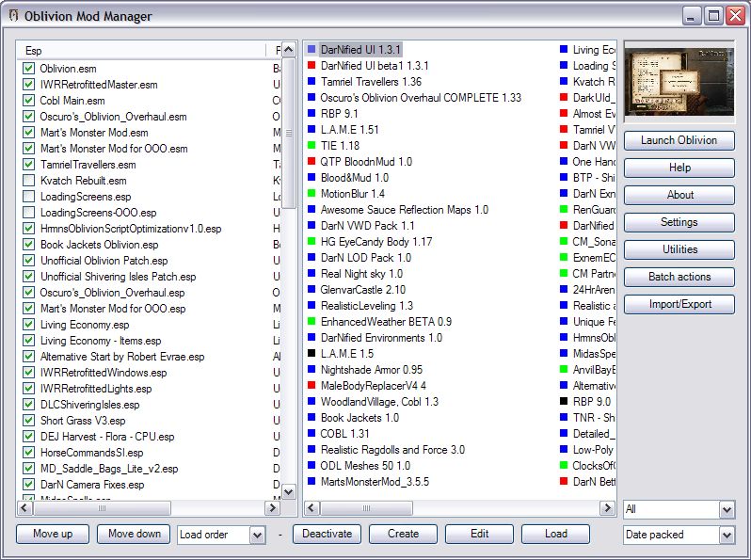This screenshot has width=751, height=560.
Task: Click the Move up button
Action: (53, 534)
